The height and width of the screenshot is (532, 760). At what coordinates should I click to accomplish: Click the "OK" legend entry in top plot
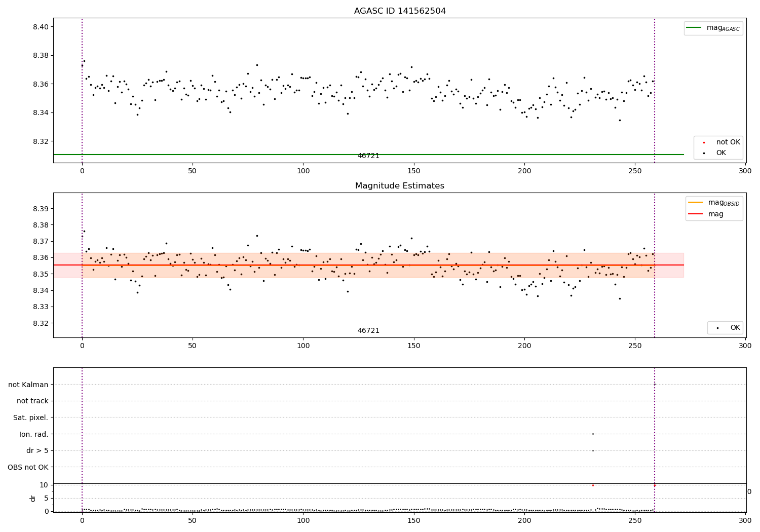point(714,153)
